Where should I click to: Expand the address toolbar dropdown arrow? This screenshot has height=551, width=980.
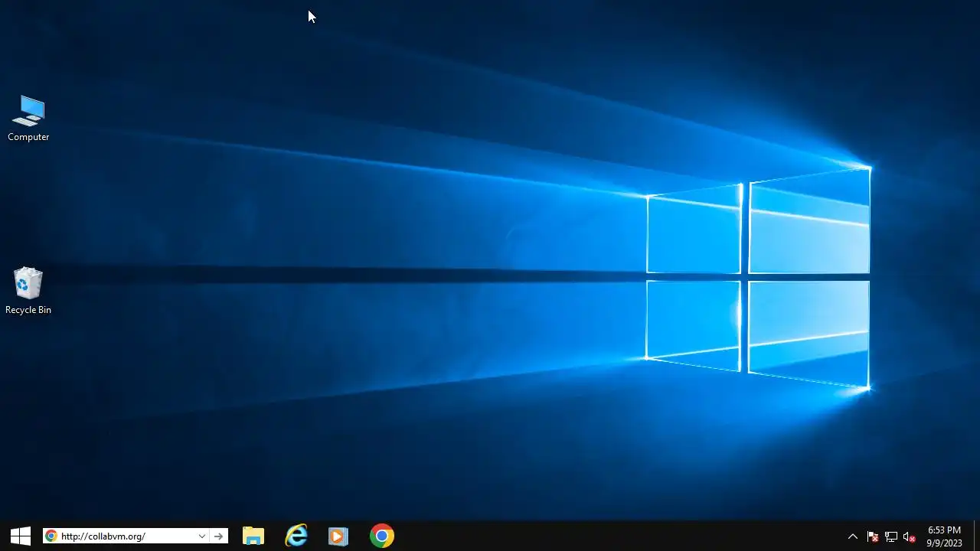202,536
